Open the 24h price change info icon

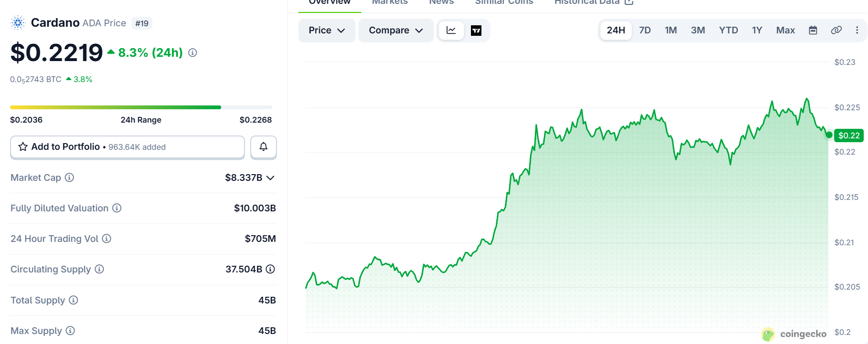tap(193, 52)
